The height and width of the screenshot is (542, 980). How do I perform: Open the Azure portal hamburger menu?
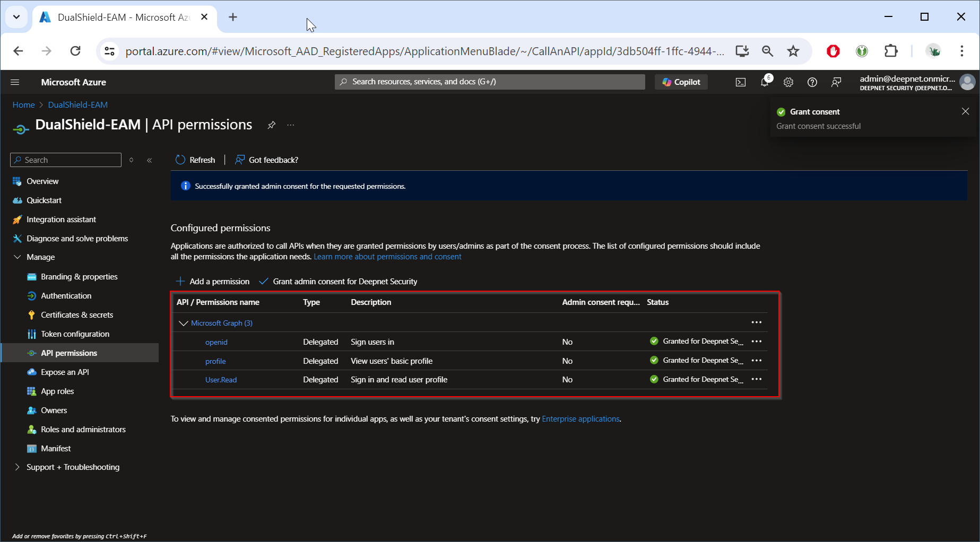pos(15,82)
